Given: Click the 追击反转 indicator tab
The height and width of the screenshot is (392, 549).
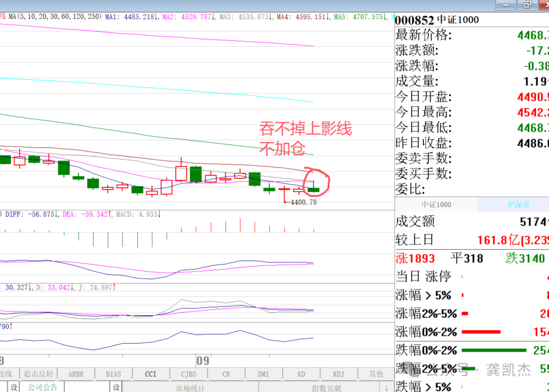Looking at the screenshot, I should pyautogui.click(x=38, y=374).
